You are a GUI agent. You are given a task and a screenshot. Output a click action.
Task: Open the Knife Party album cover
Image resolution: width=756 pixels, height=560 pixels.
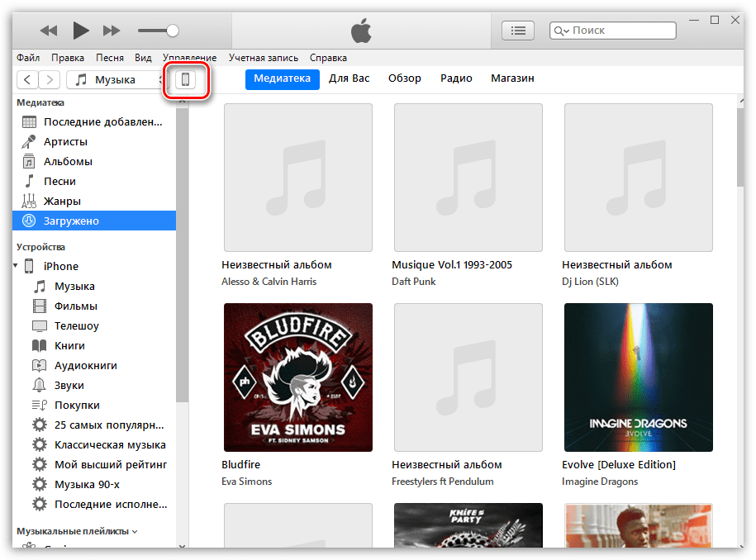coord(468,525)
